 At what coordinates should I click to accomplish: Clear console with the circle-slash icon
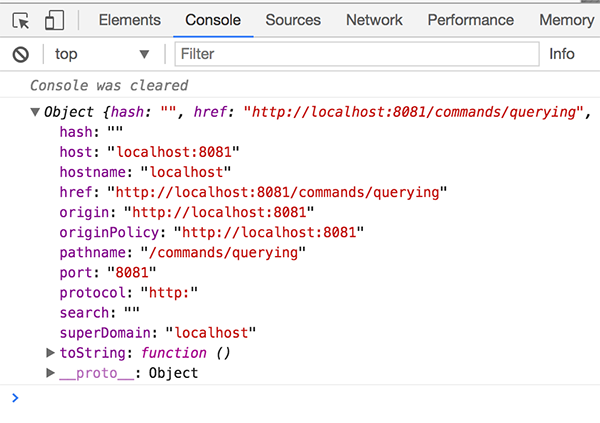coord(20,54)
